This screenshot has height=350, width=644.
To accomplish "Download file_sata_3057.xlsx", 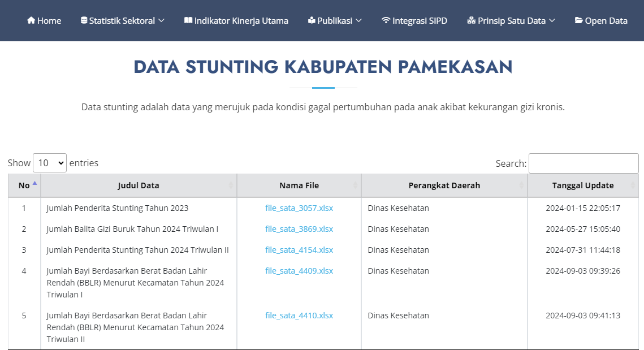I will point(299,208).
